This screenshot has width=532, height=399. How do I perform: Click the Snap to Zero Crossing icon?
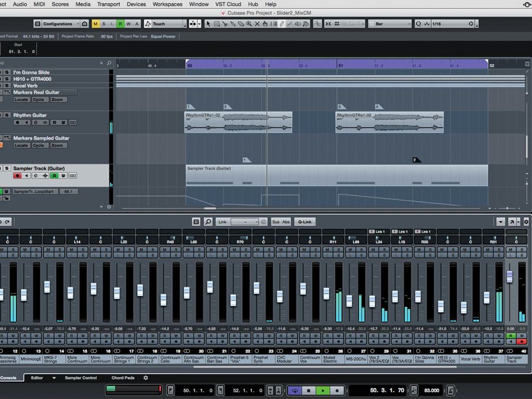[317, 24]
